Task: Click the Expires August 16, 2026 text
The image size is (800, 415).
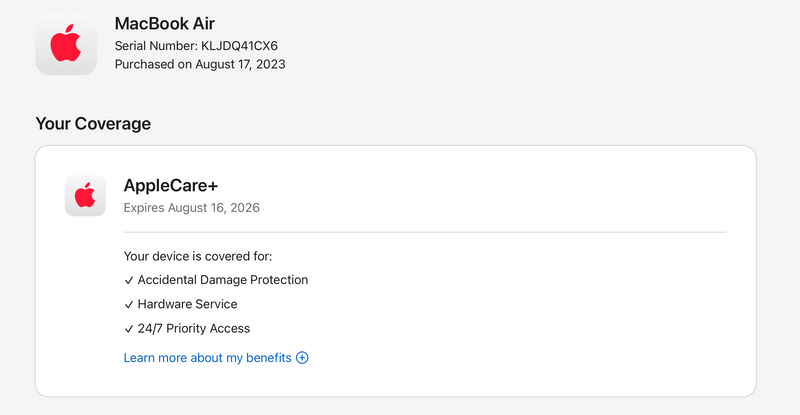Action: click(x=191, y=208)
